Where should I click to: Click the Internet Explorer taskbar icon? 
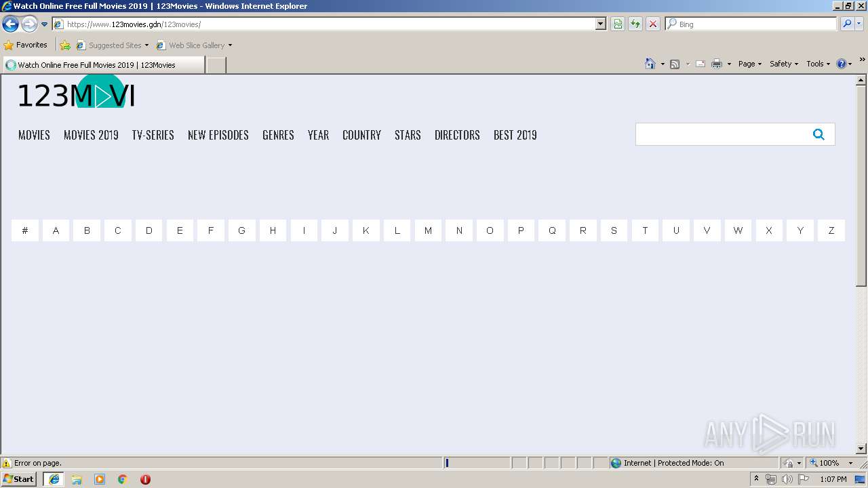click(x=54, y=479)
